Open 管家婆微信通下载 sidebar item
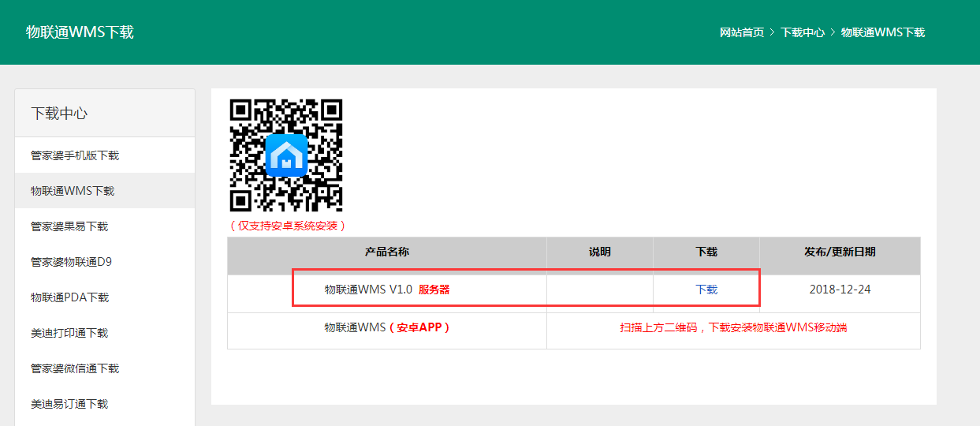 point(105,368)
